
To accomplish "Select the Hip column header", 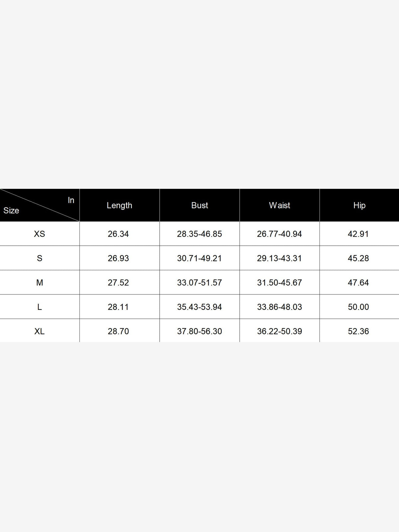I will coord(359,205).
